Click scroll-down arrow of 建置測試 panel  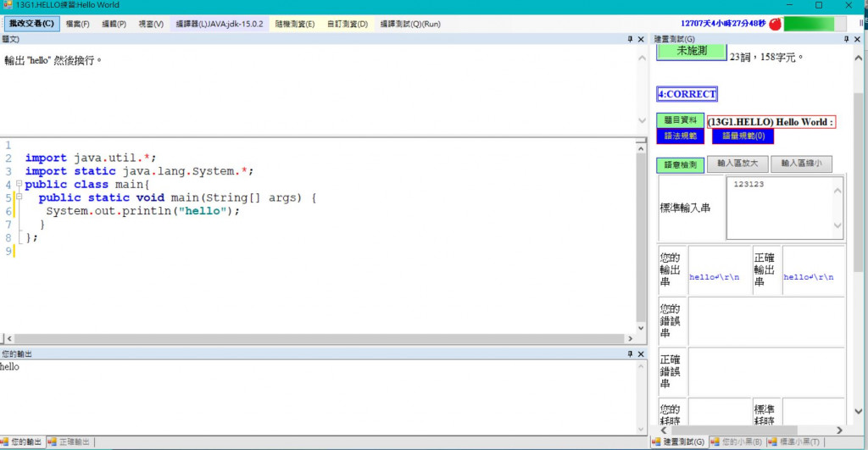point(858,411)
